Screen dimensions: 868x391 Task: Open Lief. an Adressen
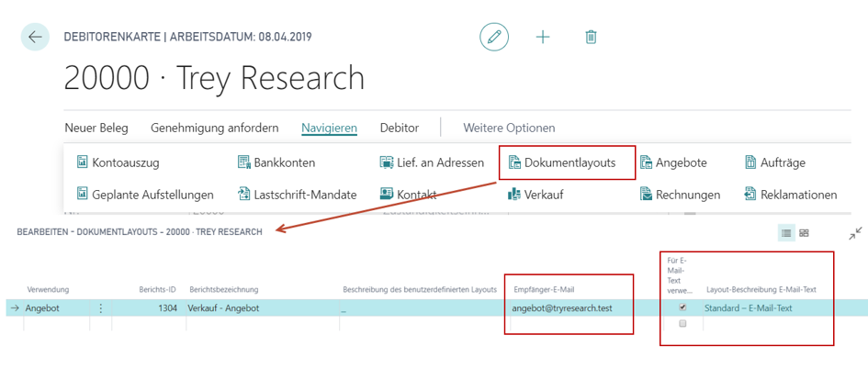(x=432, y=162)
